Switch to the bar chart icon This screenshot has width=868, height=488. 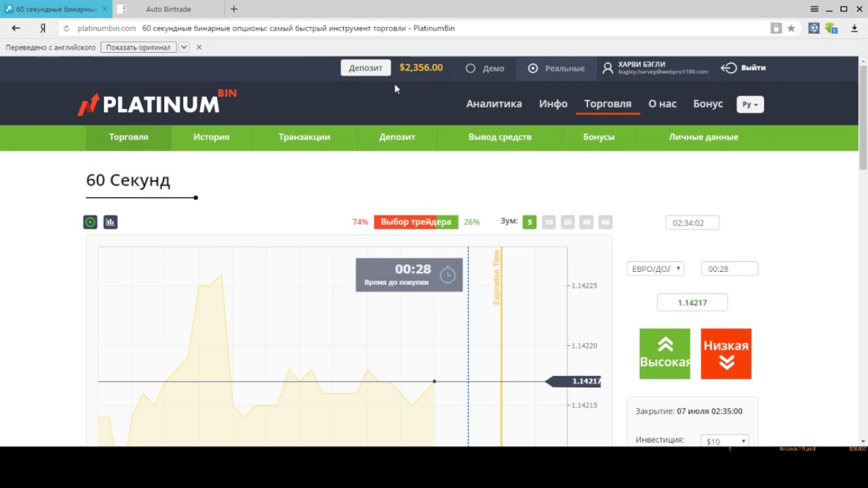111,222
